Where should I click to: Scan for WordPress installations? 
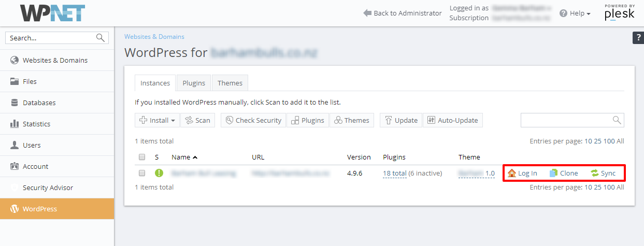point(197,120)
